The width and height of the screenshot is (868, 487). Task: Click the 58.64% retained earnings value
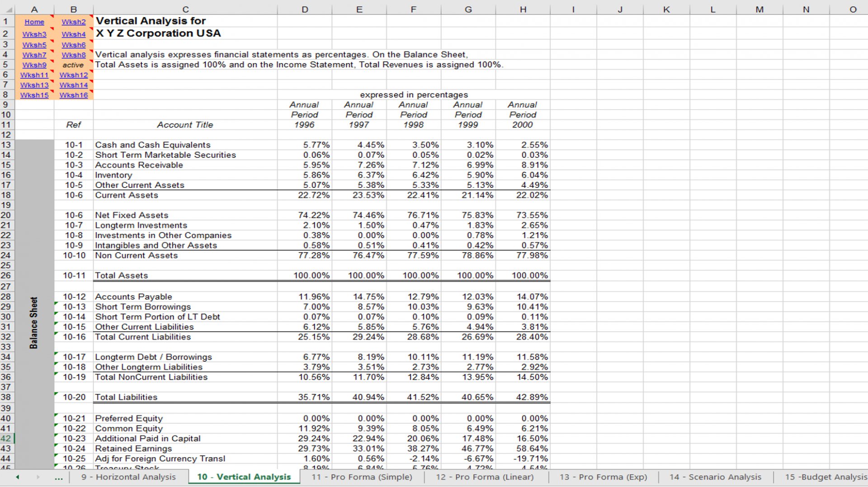coord(523,449)
